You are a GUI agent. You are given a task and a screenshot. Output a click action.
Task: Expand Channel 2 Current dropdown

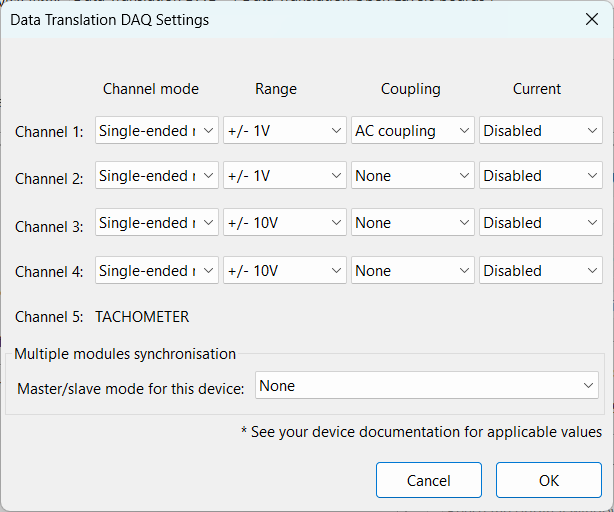540,176
